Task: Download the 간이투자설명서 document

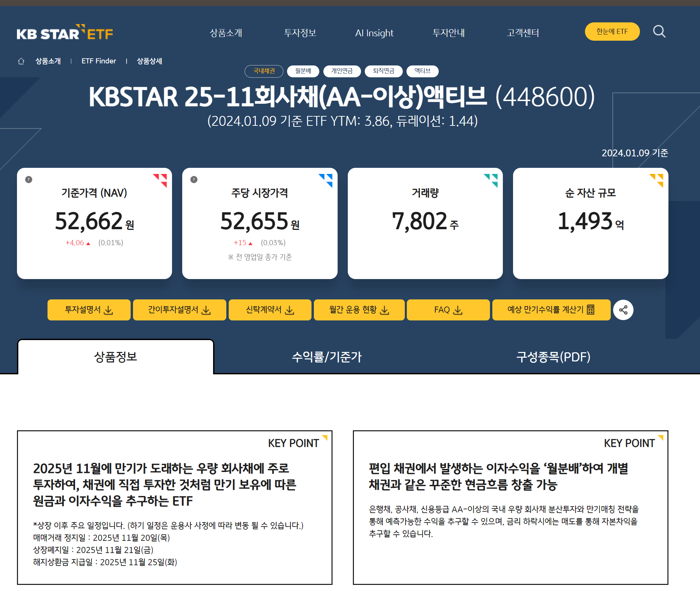Action: pyautogui.click(x=179, y=310)
